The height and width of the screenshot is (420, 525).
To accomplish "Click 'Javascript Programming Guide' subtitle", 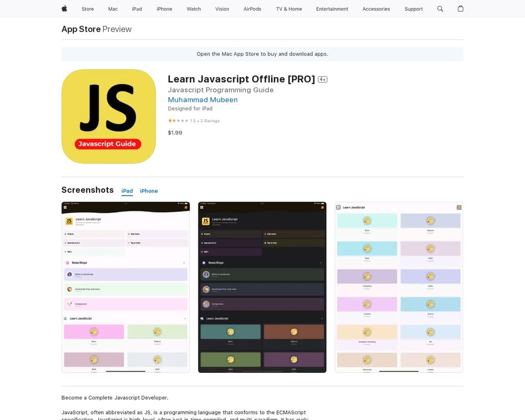I will click(221, 90).
